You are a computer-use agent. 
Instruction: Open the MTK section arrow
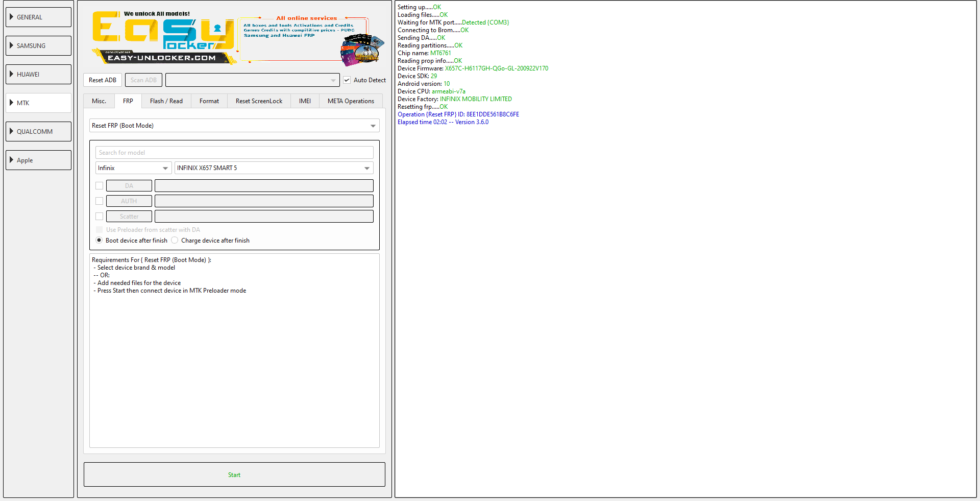(x=11, y=103)
